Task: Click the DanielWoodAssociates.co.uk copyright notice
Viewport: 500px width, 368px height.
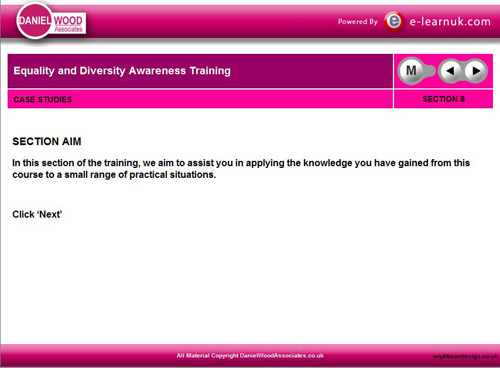Action: tap(250, 356)
